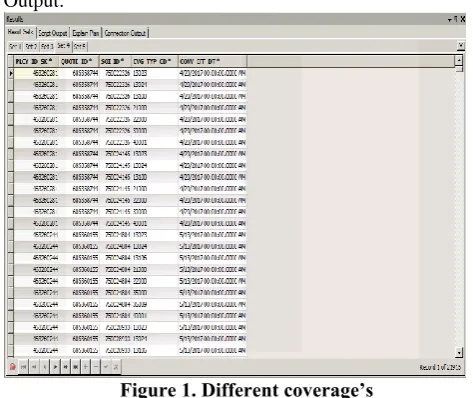
Task: Select the Result Sets tab
Action: point(21,32)
